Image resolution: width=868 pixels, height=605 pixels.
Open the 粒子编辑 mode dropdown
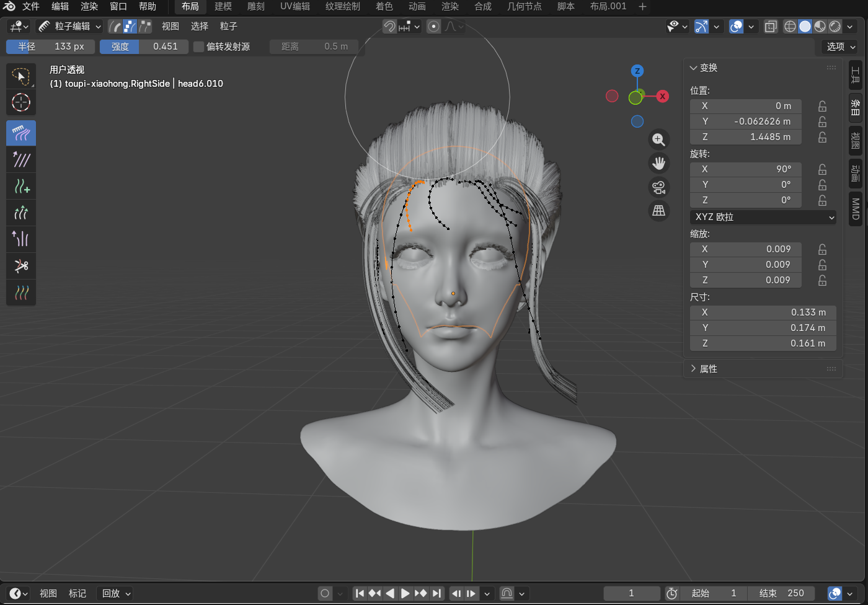click(69, 27)
